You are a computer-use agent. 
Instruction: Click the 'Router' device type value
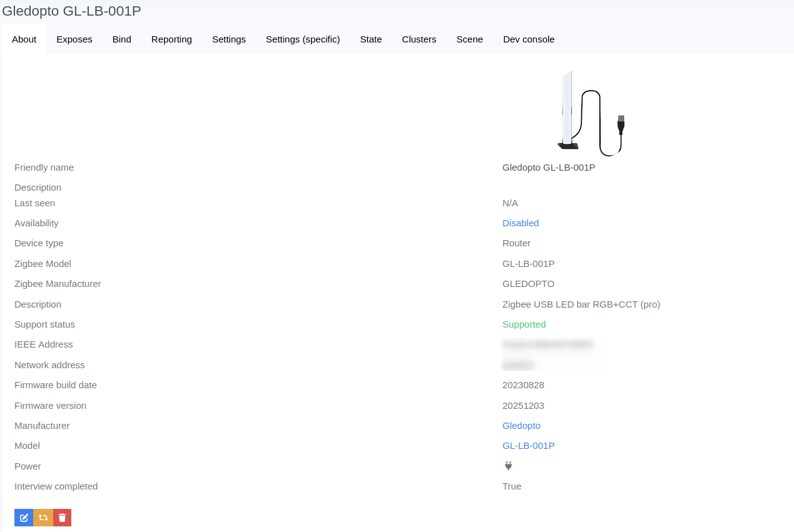tap(517, 243)
